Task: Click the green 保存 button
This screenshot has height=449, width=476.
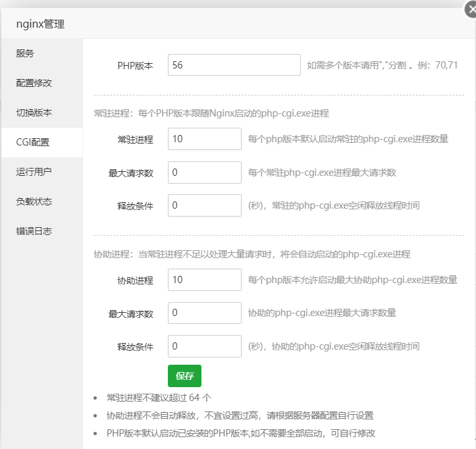Action: [184, 376]
